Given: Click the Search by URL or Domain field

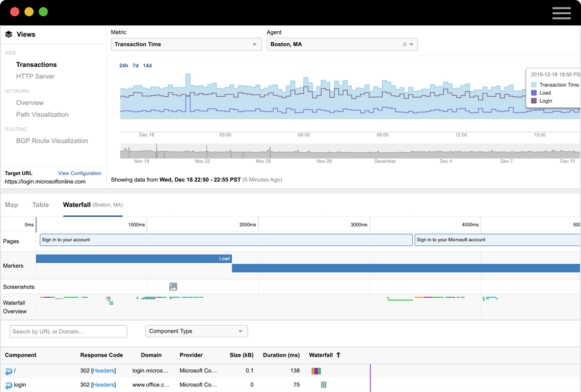Looking at the screenshot, I should click(68, 331).
